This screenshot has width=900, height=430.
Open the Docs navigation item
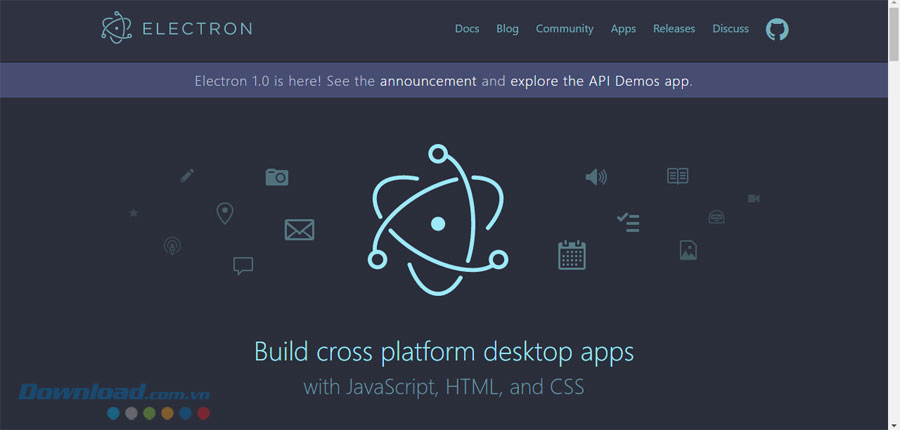(x=467, y=29)
